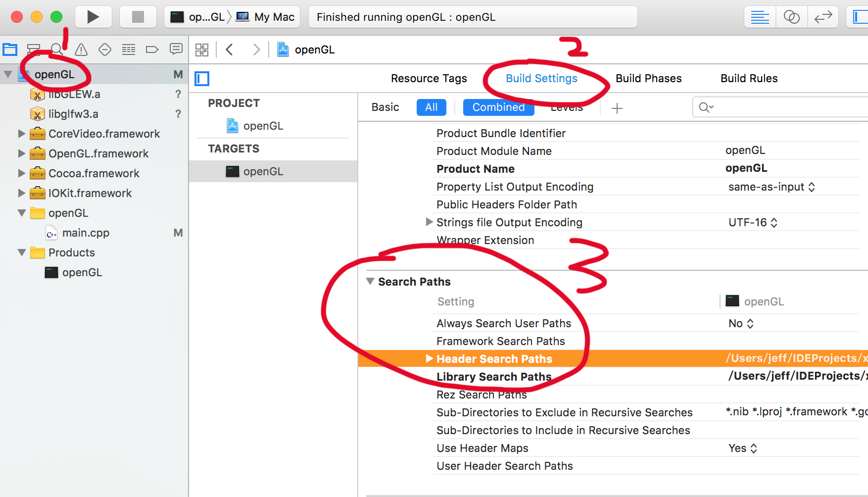
Task: Select the Basic settings filter
Action: coord(386,107)
